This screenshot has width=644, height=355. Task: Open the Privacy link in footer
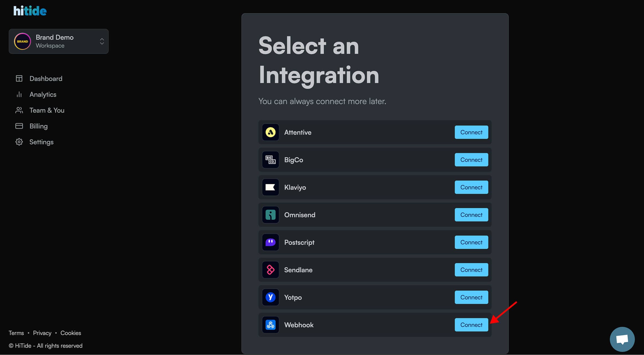pos(42,333)
